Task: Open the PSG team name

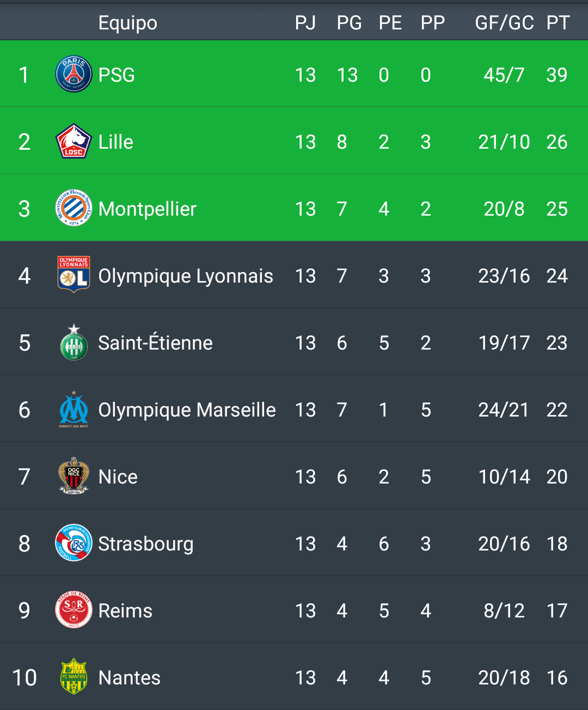Action: tap(117, 75)
